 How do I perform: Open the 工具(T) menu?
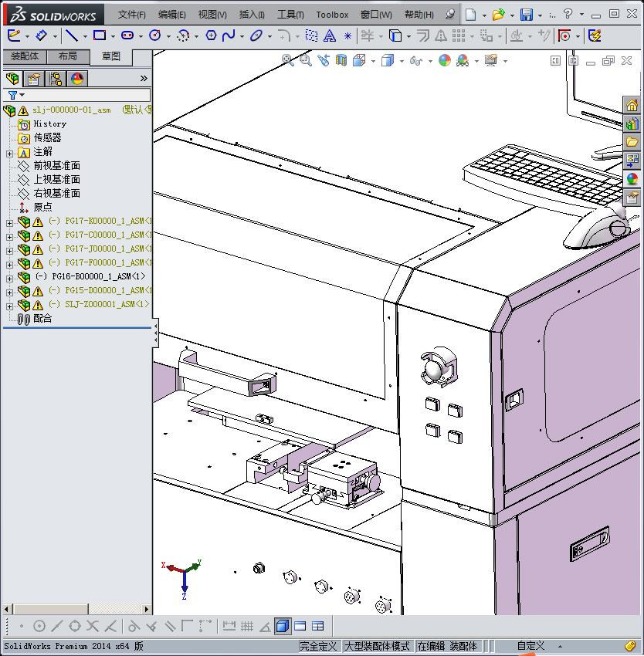coord(290,15)
